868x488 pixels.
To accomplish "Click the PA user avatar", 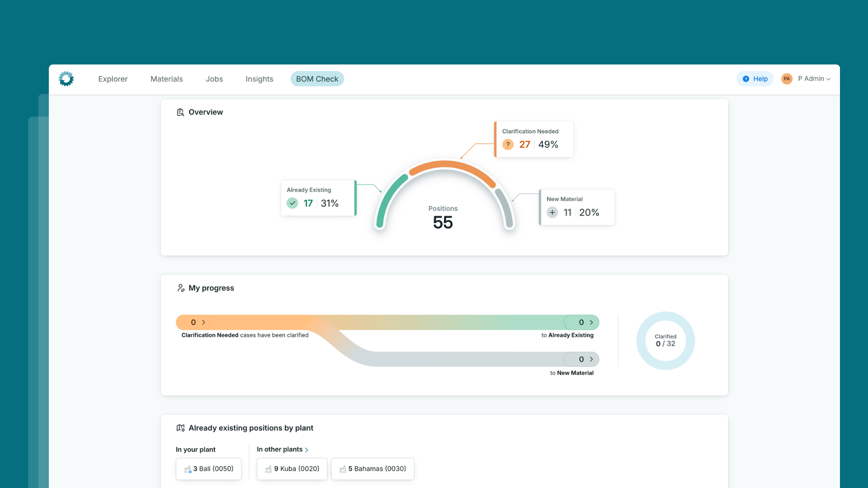I will click(x=787, y=79).
